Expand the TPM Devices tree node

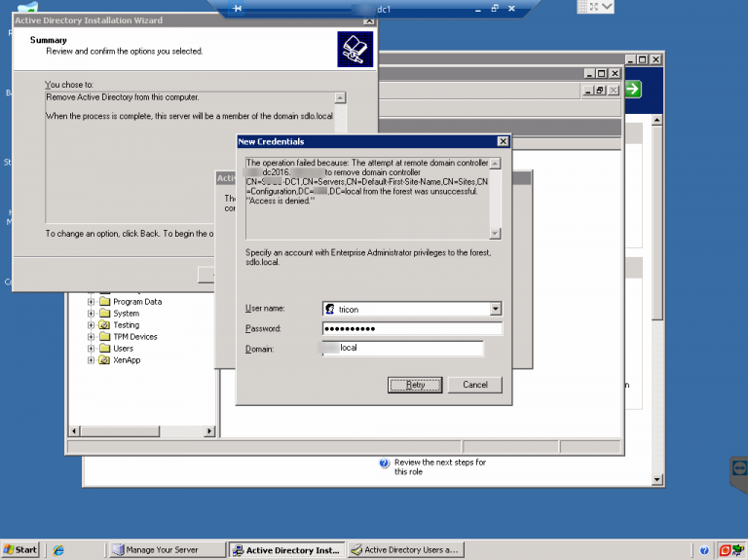[x=91, y=337]
